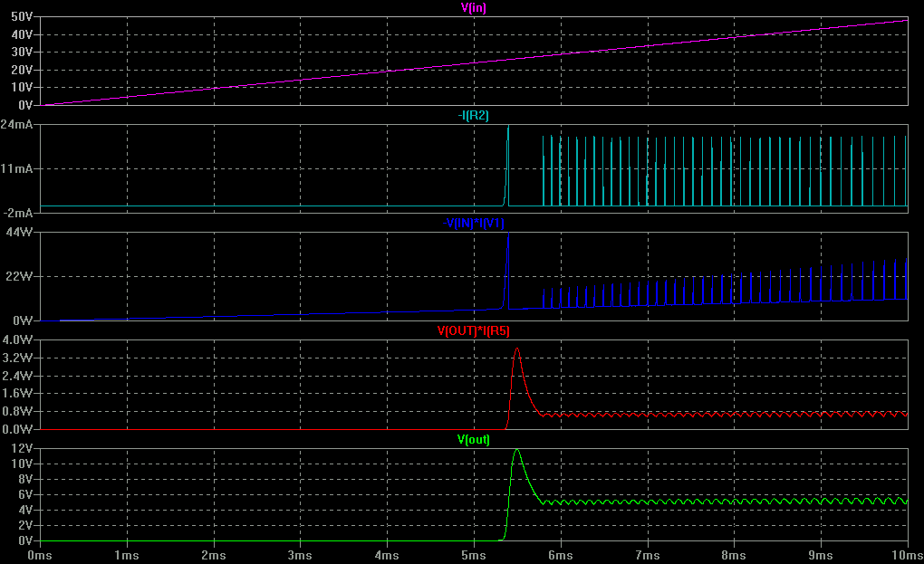Click the 10ms time axis label

pyautogui.click(x=907, y=555)
